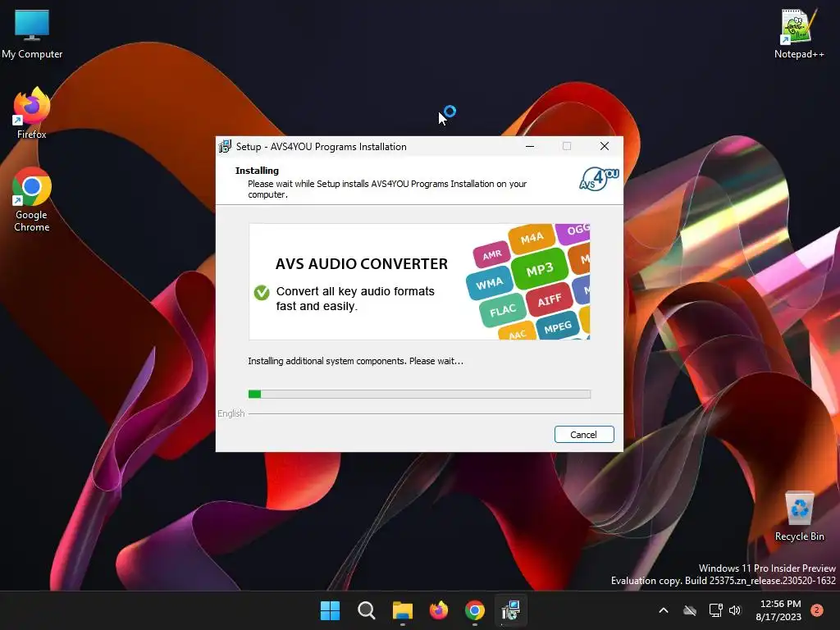Click the MPEG format badge
The image size is (840, 630).
click(558, 326)
